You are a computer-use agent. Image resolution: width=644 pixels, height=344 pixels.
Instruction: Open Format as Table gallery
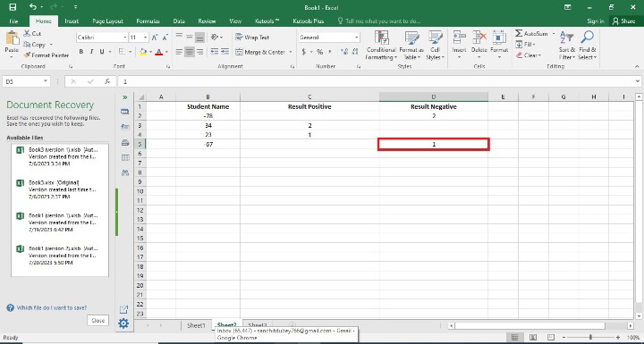(411, 46)
